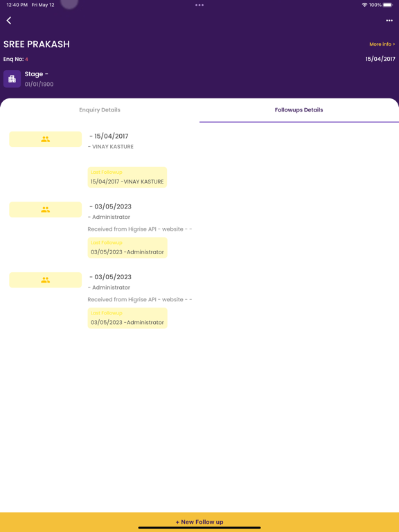Tap the battery indicator icon
This screenshot has width=399, height=532.
click(x=388, y=5)
